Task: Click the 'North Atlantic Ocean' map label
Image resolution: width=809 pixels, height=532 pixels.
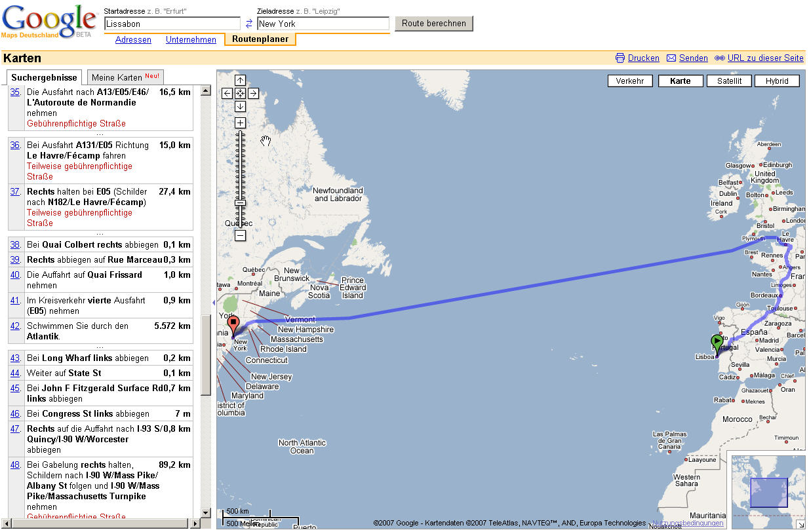Action: [x=302, y=447]
